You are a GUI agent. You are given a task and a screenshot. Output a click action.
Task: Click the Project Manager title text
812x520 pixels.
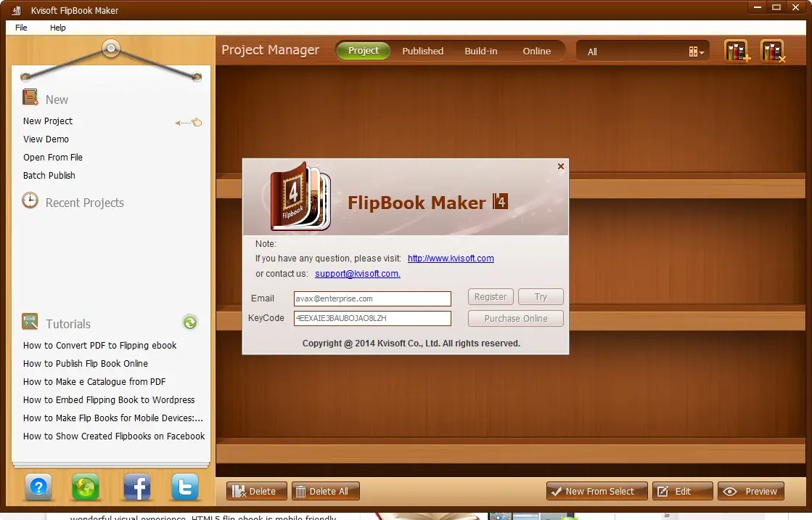pos(271,50)
